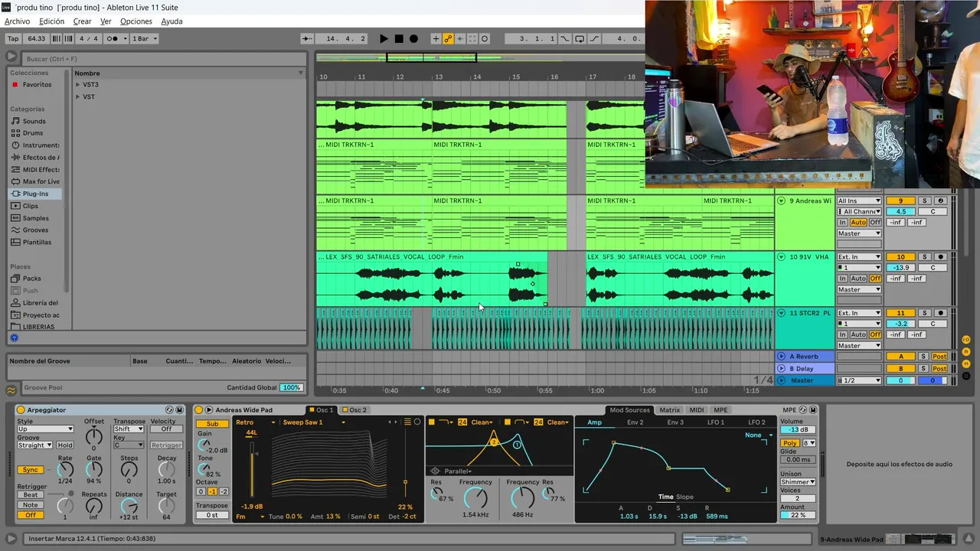Save Andreas Wide Pad preset disk icon
980x551 pixels.
[x=813, y=410]
